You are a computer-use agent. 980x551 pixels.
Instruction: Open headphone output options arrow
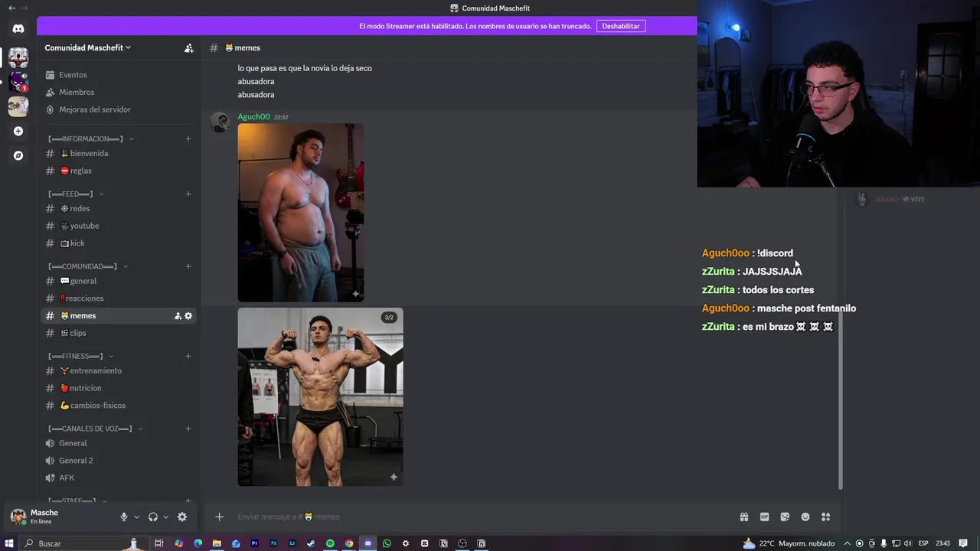pyautogui.click(x=165, y=517)
